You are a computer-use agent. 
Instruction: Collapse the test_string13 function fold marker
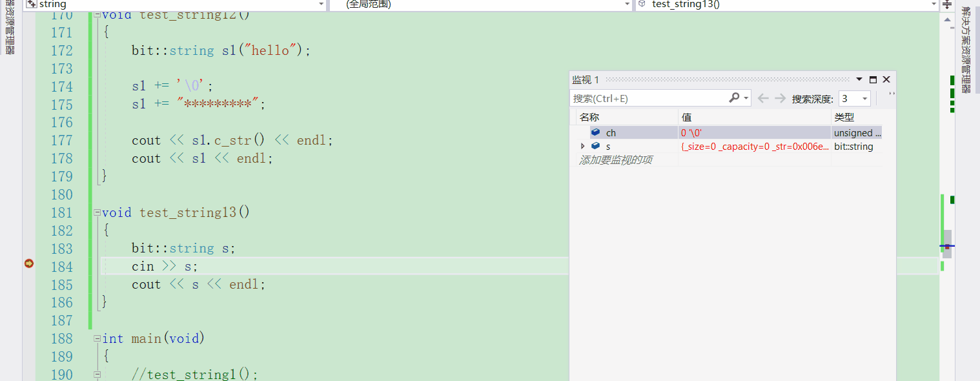click(x=97, y=212)
